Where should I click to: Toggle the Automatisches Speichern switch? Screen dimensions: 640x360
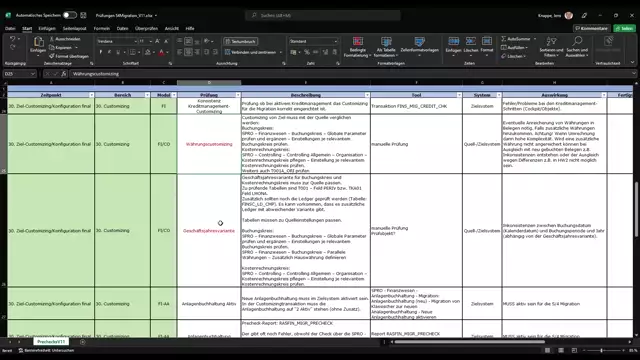tap(69, 15)
